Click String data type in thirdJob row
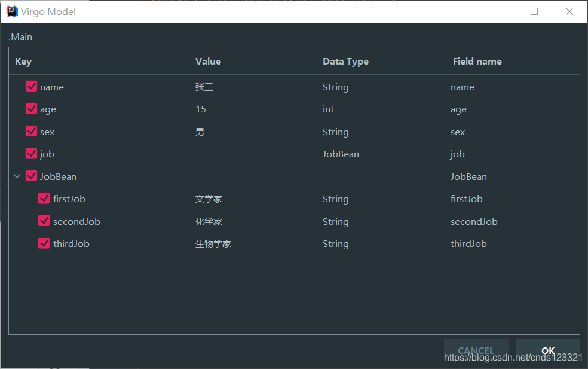 pos(336,243)
